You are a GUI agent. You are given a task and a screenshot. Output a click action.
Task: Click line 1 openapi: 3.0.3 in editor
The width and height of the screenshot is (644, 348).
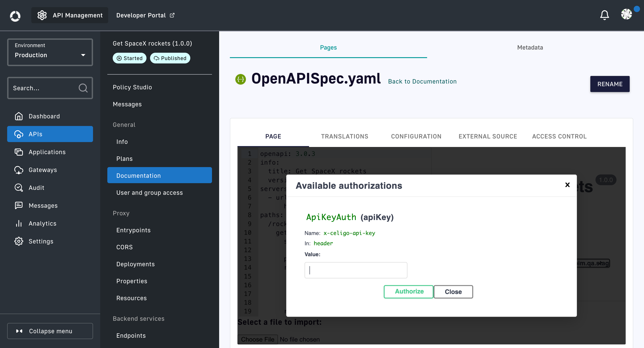(288, 154)
